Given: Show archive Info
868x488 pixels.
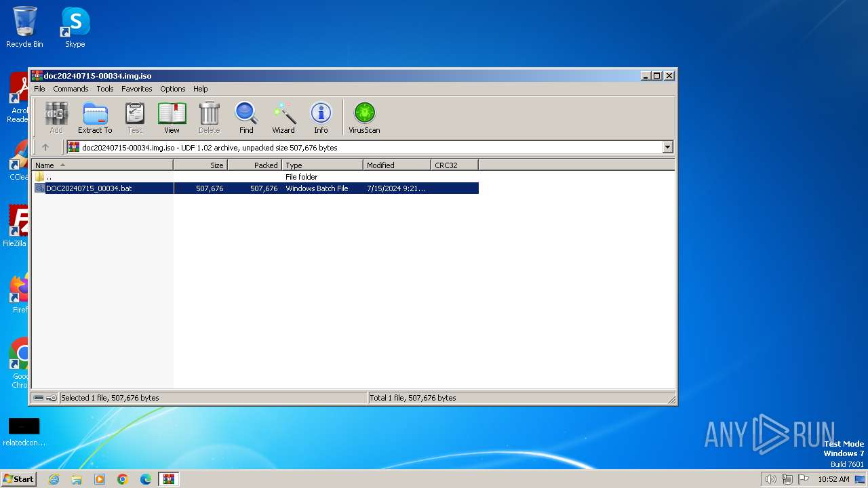Looking at the screenshot, I should click(x=321, y=117).
